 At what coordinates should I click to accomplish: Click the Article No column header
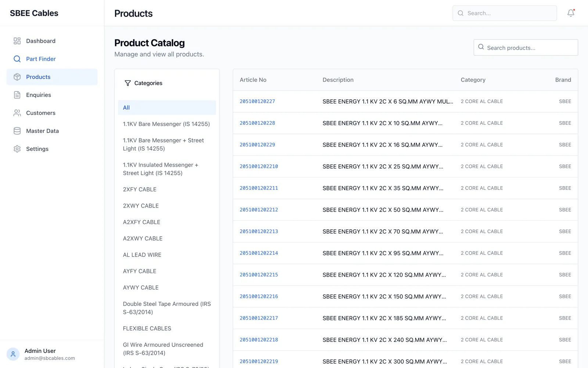[x=253, y=80]
